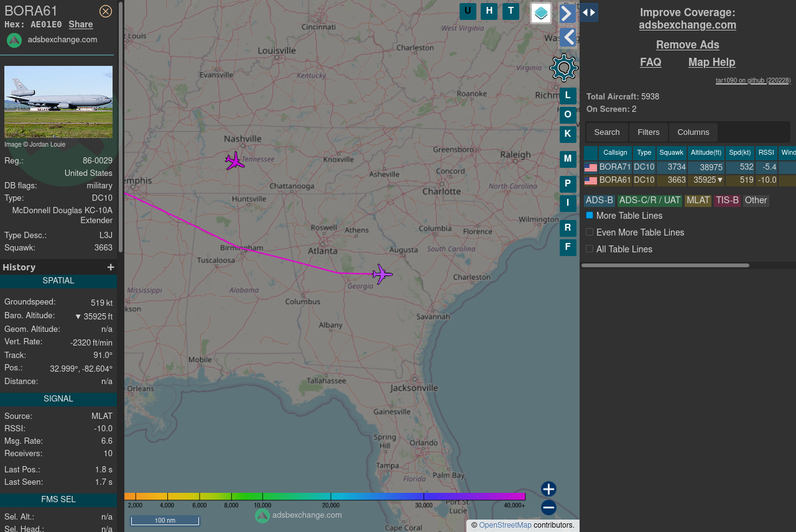Screen dimensions: 796x532
Task: Toggle the TIS-B source filter
Action: [x=727, y=201]
